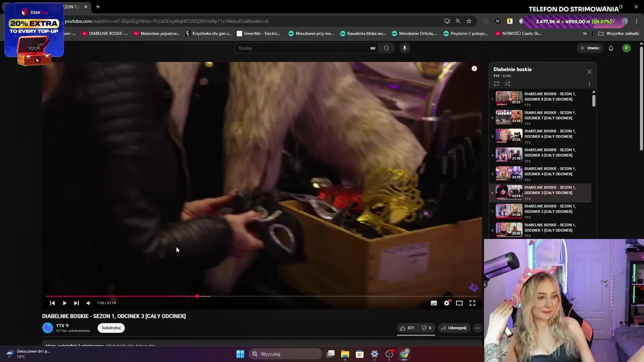Open Wszystkie zakładki folder

pyautogui.click(x=619, y=34)
